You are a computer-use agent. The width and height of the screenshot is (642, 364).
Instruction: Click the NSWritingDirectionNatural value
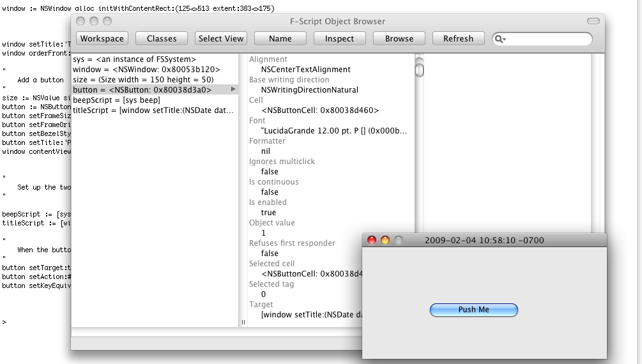pyautogui.click(x=310, y=90)
